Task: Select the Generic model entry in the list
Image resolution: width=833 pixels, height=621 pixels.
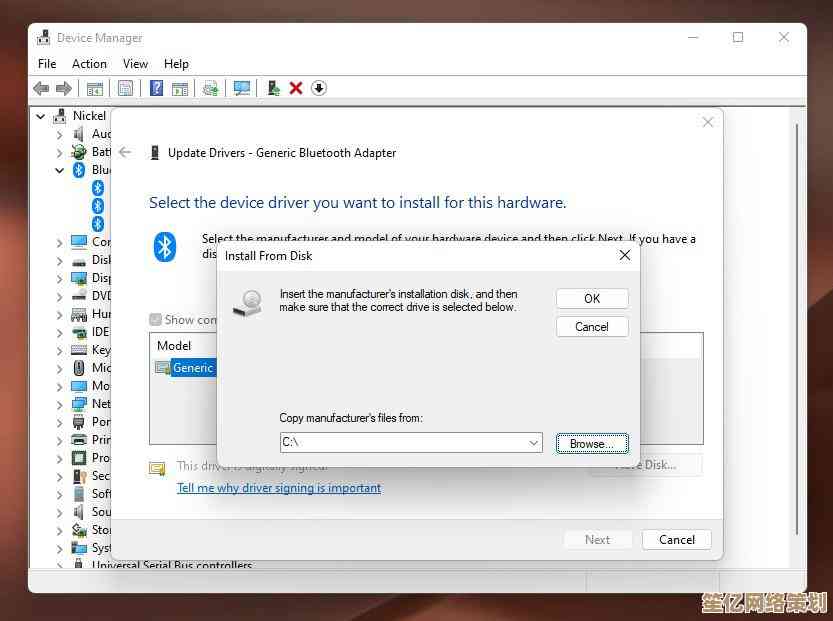Action: pyautogui.click(x=192, y=367)
